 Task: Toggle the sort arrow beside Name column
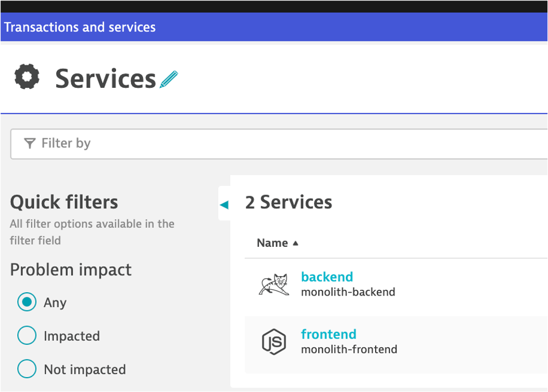pos(296,243)
